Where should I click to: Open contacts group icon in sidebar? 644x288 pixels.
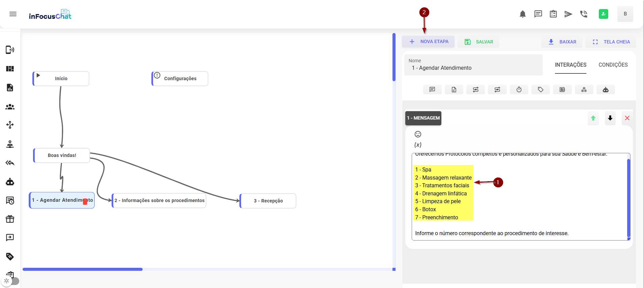point(10,107)
